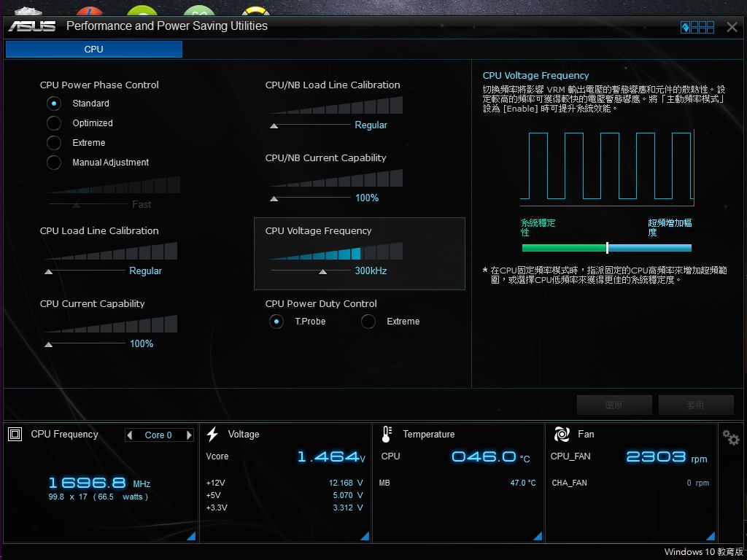The height and width of the screenshot is (560, 747).
Task: Click the +12V reading 12.168 V
Action: (346, 483)
